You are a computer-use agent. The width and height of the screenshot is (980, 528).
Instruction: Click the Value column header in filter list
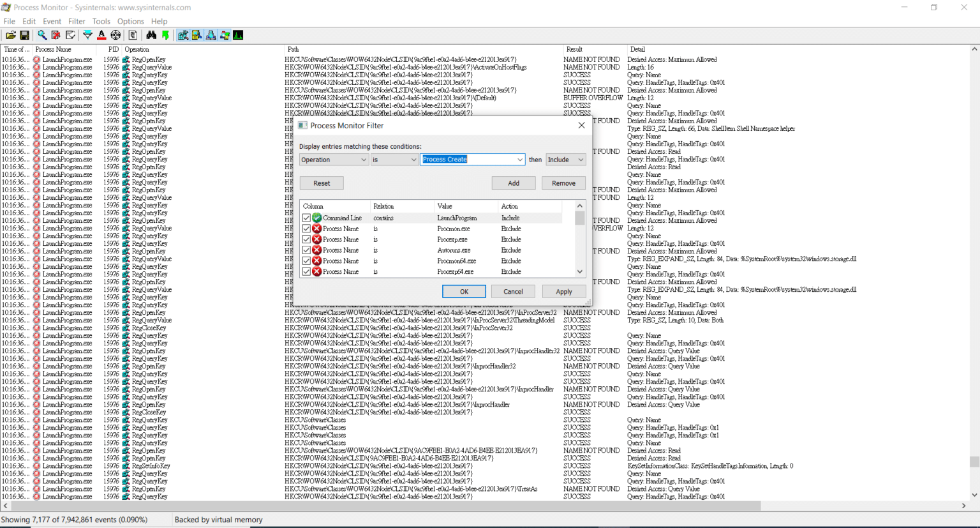(466, 206)
